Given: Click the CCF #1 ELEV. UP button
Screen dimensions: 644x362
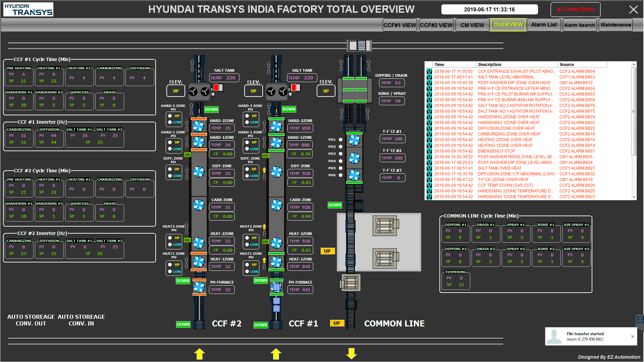Looking at the screenshot, I should [254, 91].
